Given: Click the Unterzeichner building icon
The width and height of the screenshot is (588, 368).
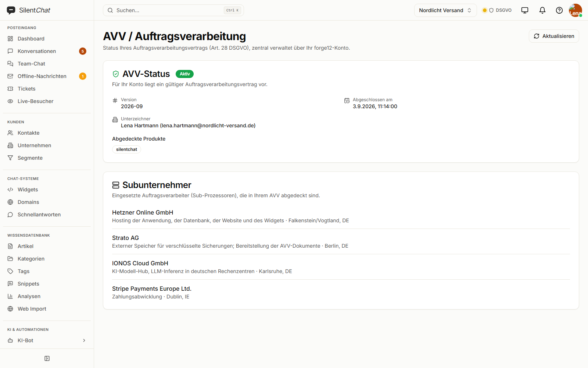Looking at the screenshot, I should (115, 120).
